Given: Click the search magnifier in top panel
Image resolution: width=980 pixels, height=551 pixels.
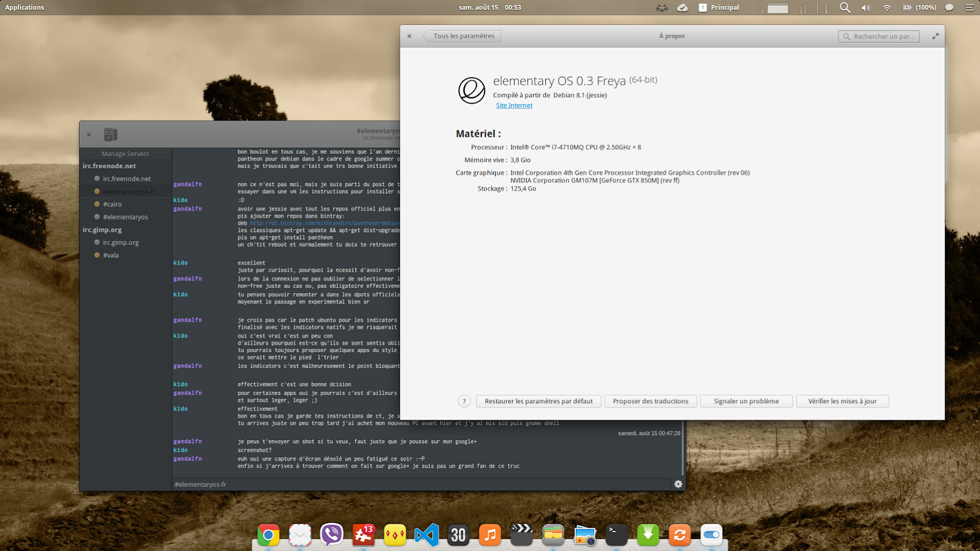Looking at the screenshot, I should (x=845, y=7).
